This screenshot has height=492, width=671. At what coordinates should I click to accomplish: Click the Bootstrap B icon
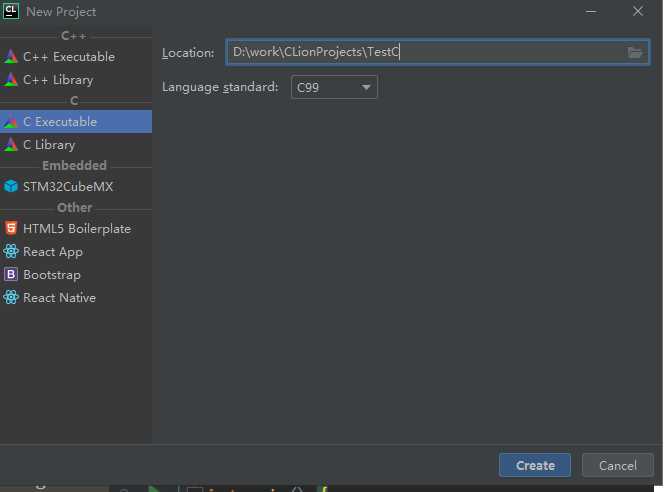pyautogui.click(x=11, y=274)
